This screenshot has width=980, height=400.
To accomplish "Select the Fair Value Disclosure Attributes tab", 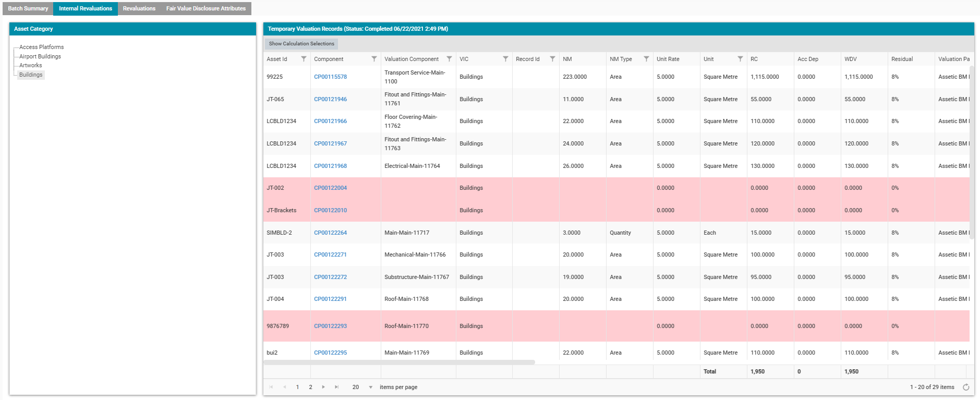I will (x=205, y=8).
